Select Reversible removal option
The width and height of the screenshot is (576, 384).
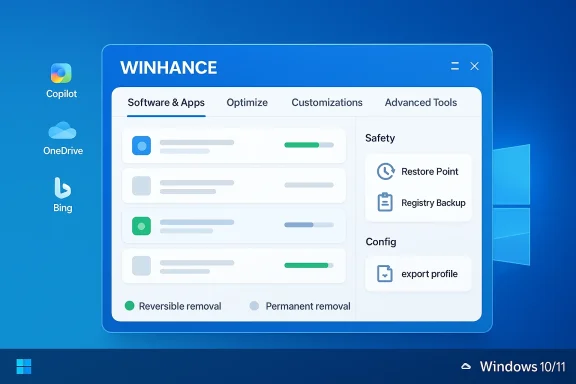[x=173, y=306]
